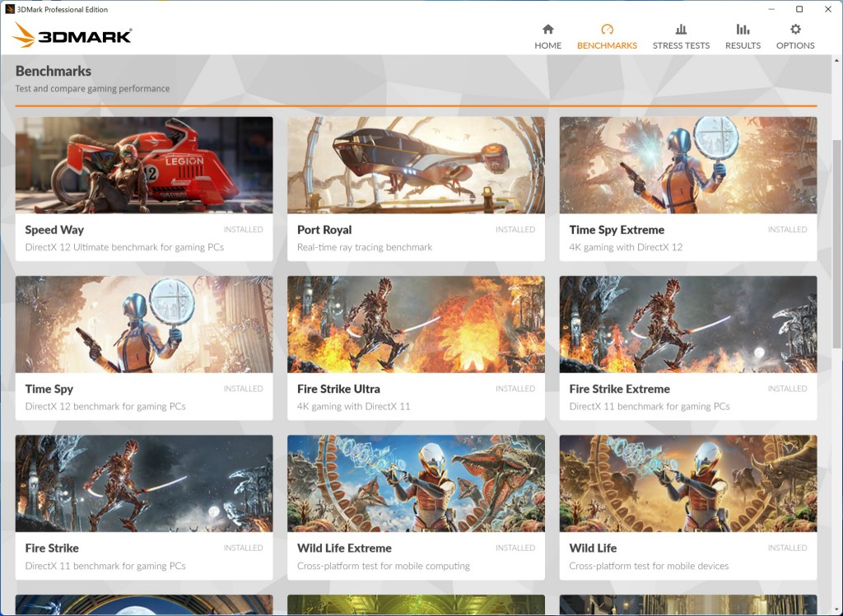Click 'Test and compare gaming performance' subtitle

92,89
